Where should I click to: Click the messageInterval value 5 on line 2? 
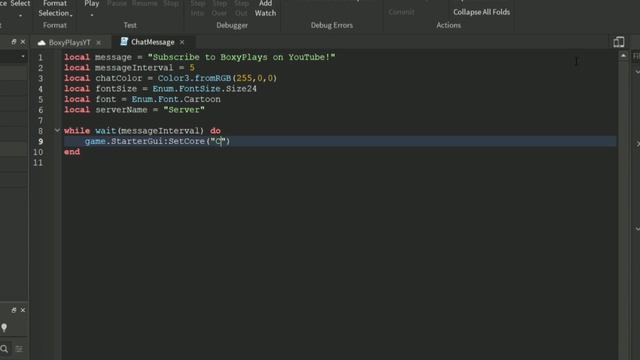pos(192,68)
